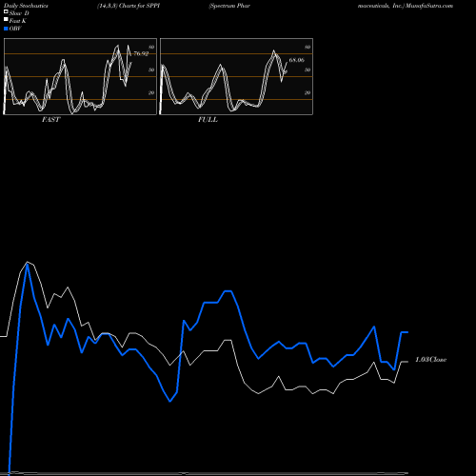This screenshot has height=476, width=476.
Task: Click the 68.06 value in the FULL chart
Action: point(296,60)
